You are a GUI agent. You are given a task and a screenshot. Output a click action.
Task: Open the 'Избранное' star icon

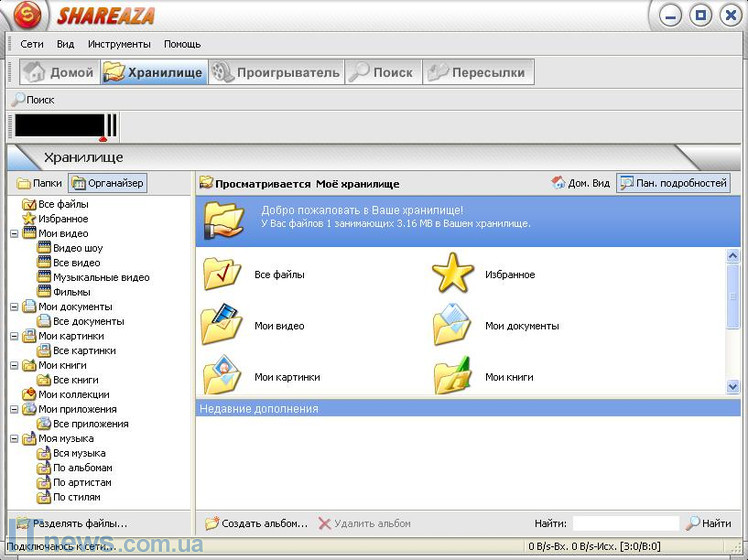[x=452, y=274]
